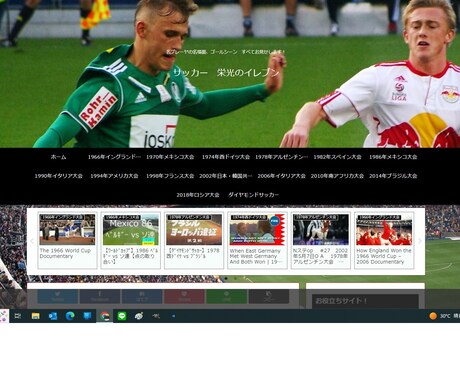
Task: Open the ホーム menu item
Action: [x=58, y=157]
